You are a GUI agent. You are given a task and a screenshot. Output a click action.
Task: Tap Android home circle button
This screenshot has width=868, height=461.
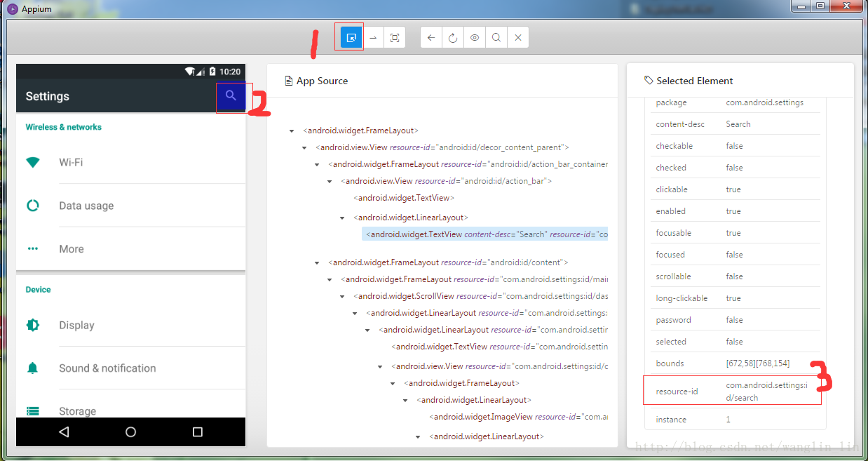point(130,432)
